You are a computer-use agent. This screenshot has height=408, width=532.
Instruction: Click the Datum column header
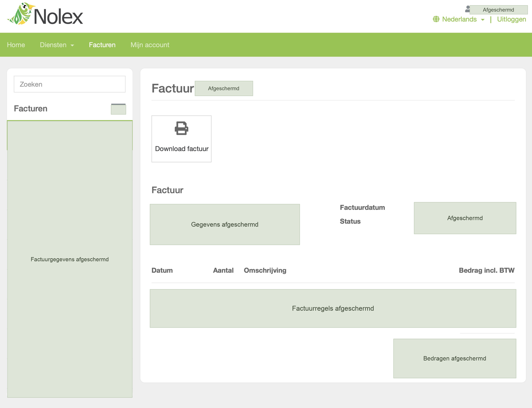pos(162,270)
